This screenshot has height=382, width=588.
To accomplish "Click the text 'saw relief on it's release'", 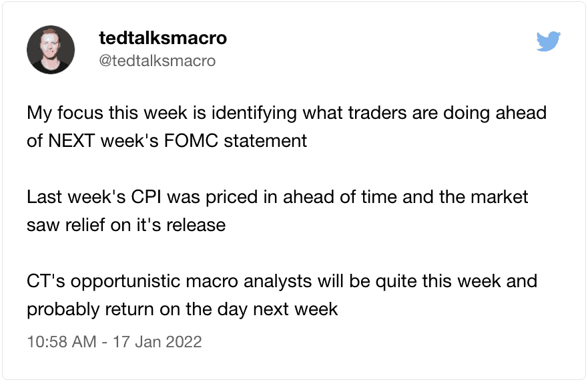I will pyautogui.click(x=126, y=225).
